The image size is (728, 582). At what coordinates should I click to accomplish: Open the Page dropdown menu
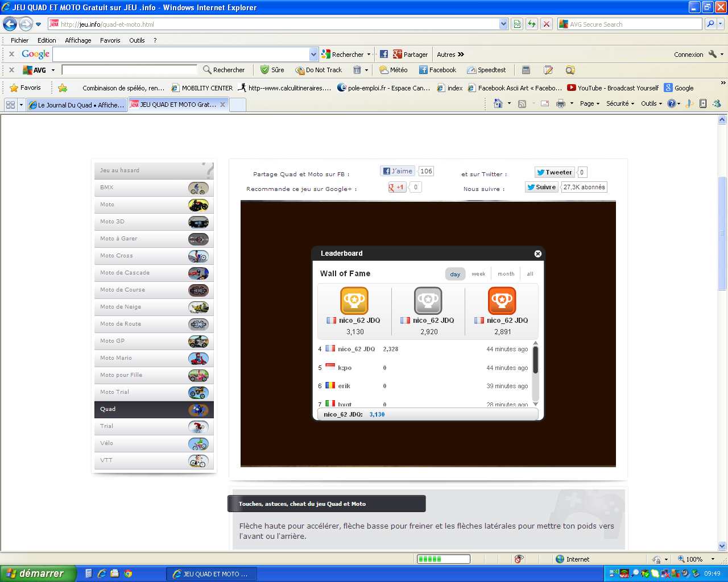(589, 103)
